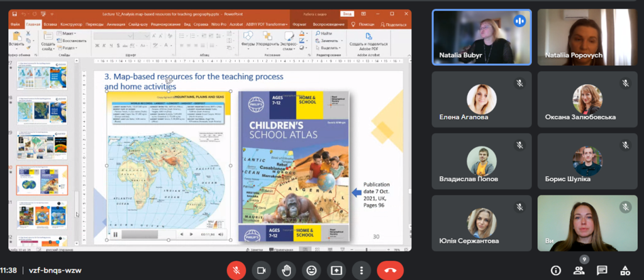This screenshot has width=644, height=280.
Task: Show the participants list panel
Action: click(579, 270)
